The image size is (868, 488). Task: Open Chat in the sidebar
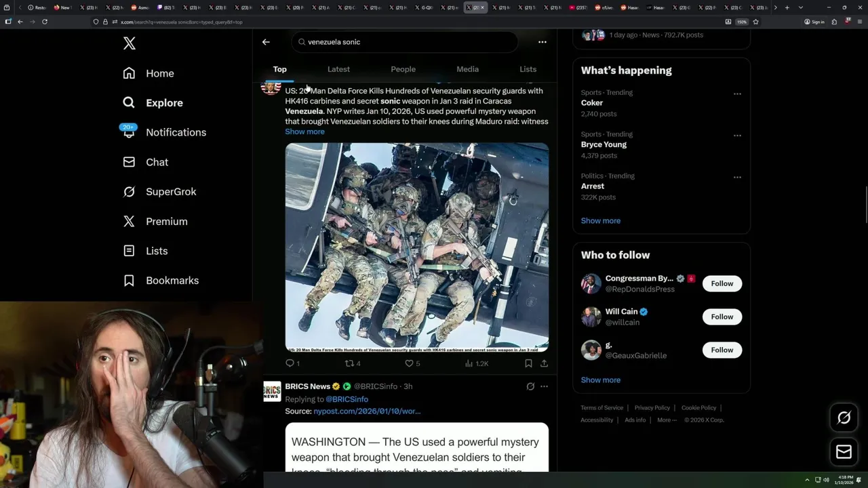coord(145,162)
